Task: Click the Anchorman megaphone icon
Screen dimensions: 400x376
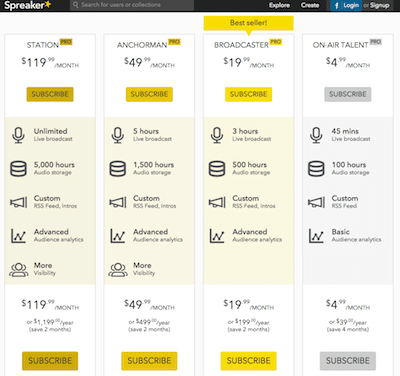Action: pos(118,202)
